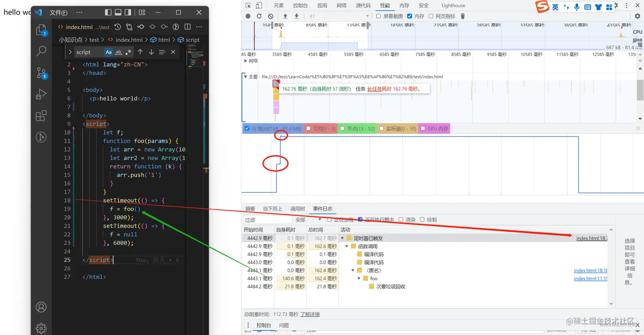Enable 绘制 filter checkbox in event log
644x335 pixels.
click(422, 219)
